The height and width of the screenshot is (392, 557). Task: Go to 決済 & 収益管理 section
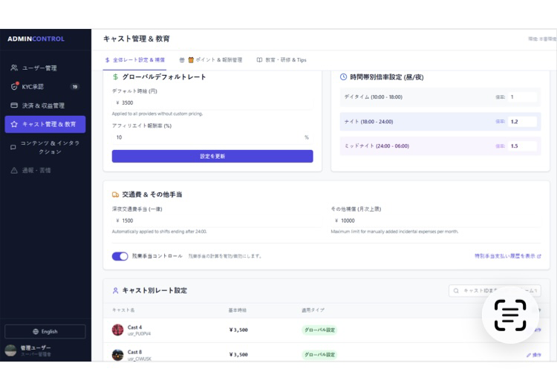tap(45, 105)
